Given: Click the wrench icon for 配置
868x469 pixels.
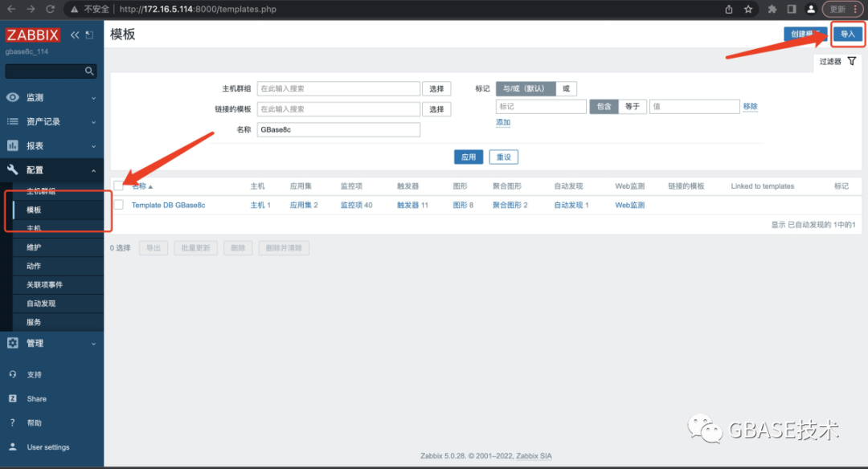Looking at the screenshot, I should (x=13, y=169).
